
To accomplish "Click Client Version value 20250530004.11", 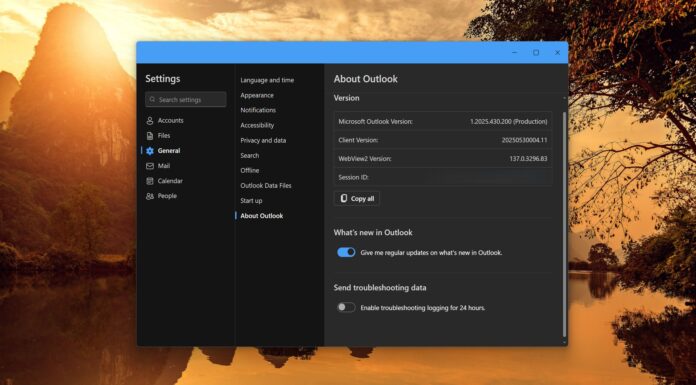I will [x=524, y=140].
